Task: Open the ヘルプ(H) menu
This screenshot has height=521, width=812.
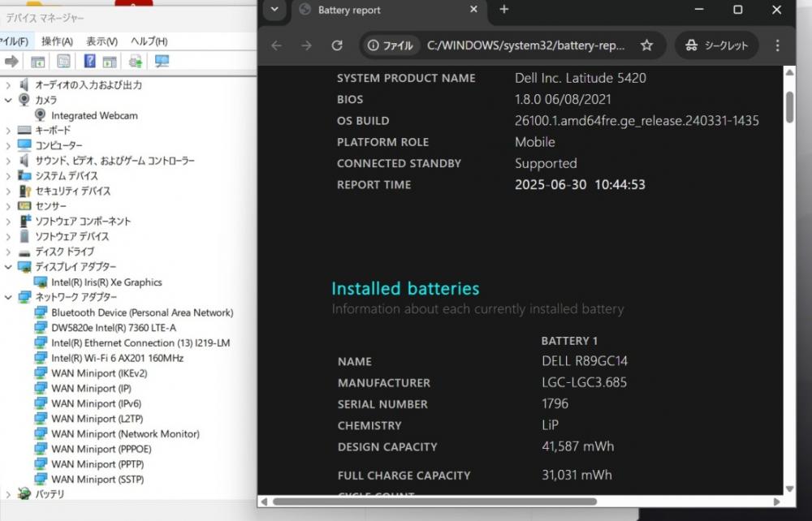Action: (x=149, y=41)
